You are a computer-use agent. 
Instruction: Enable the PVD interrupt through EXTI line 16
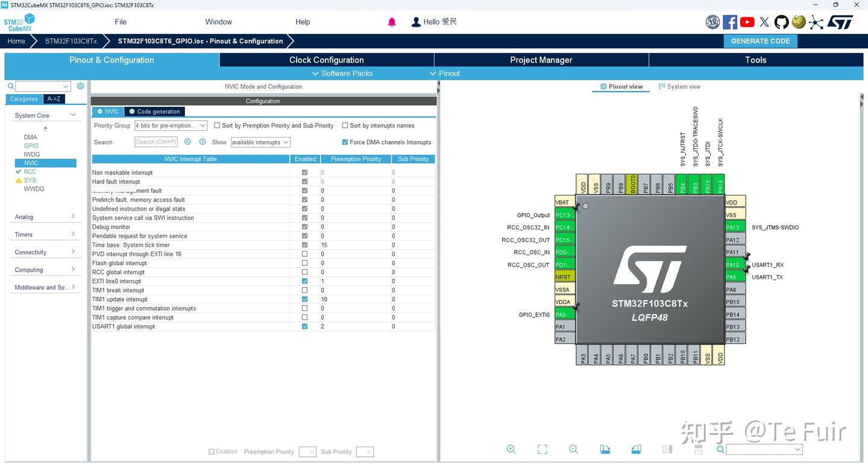point(305,253)
